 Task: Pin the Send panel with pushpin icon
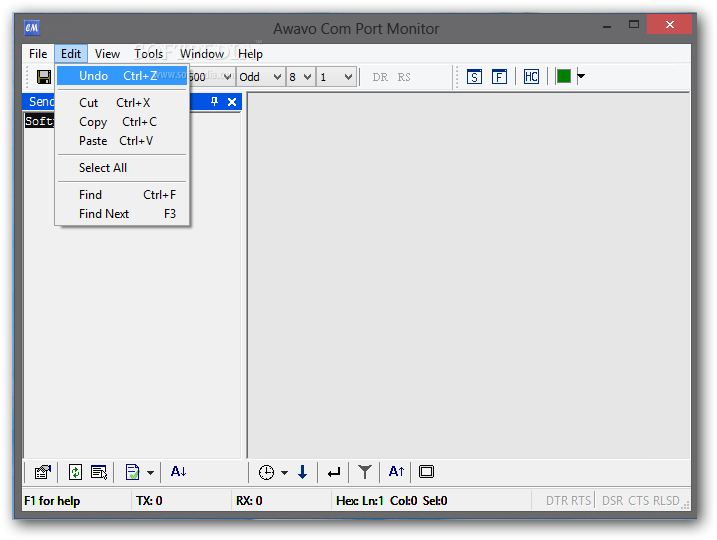214,102
